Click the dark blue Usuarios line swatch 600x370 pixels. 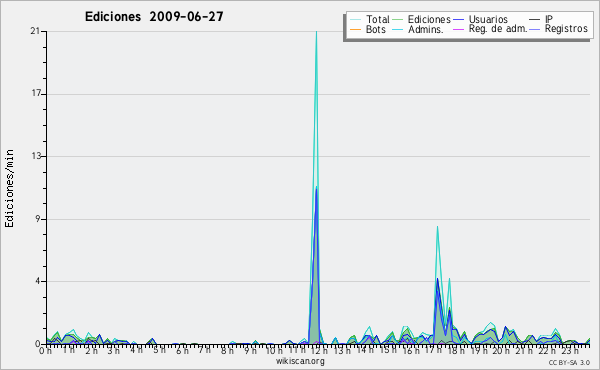tap(458, 20)
